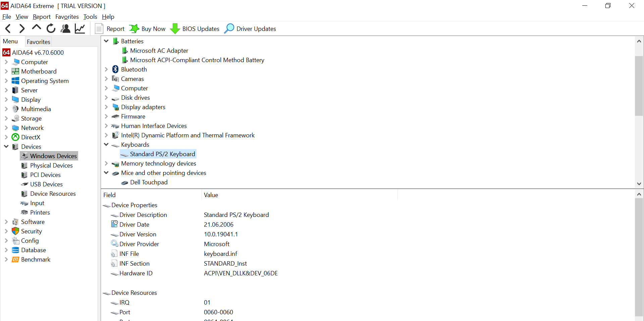Select Microsoft AC Adapter in device tree

[x=159, y=50]
